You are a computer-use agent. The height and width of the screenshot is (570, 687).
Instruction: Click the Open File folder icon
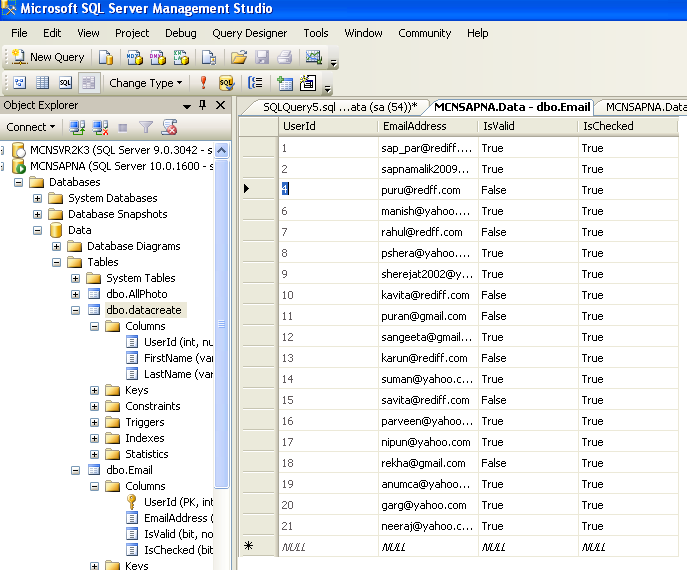point(239,57)
